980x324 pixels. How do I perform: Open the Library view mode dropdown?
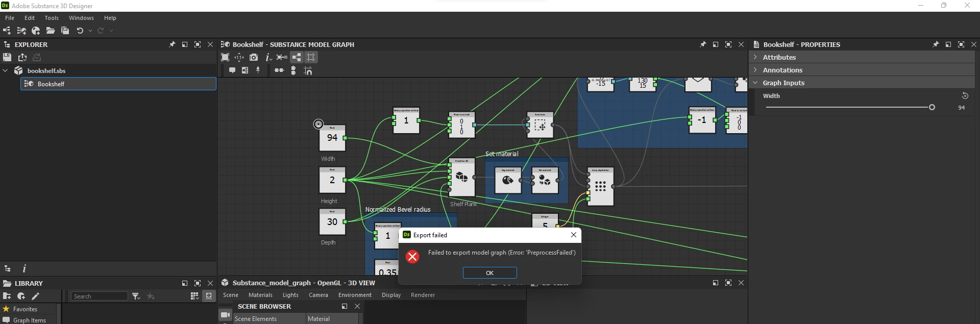194,296
